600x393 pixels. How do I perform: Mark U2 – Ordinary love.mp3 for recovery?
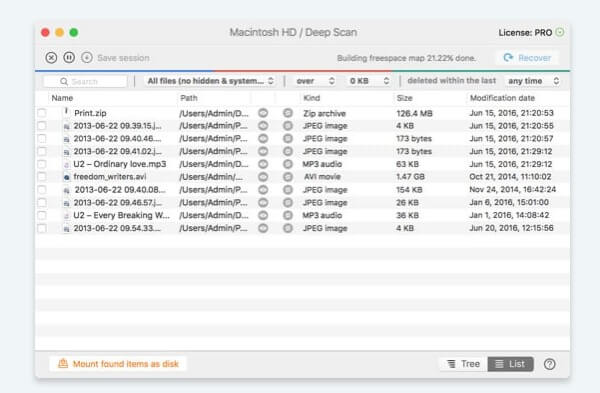pyautogui.click(x=42, y=164)
